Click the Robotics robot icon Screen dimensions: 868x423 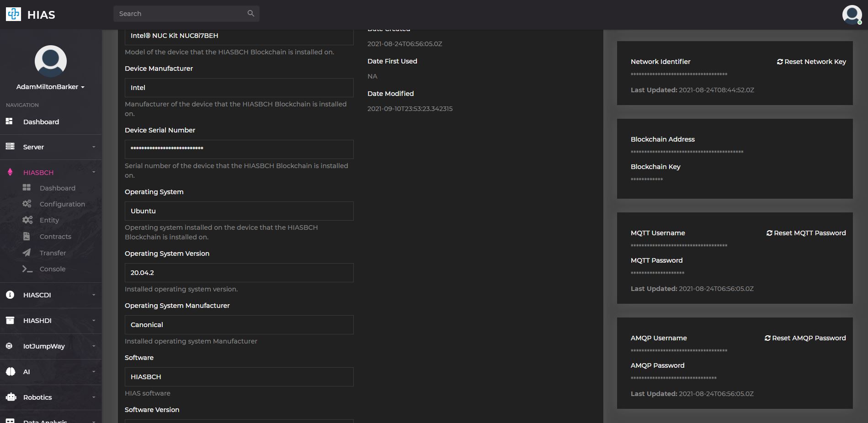click(11, 397)
